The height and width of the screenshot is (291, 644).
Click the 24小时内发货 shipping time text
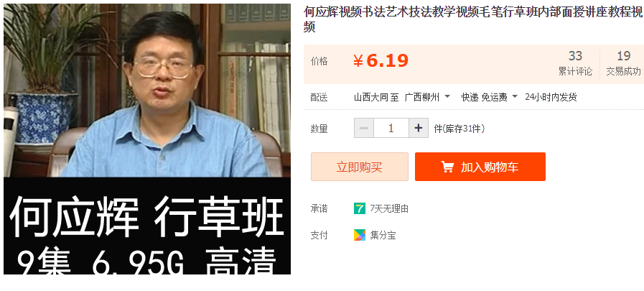(x=551, y=97)
